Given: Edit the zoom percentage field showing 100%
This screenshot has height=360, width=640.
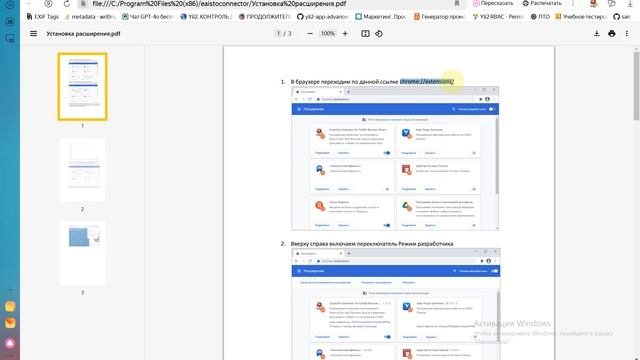Looking at the screenshot, I should tap(327, 33).
